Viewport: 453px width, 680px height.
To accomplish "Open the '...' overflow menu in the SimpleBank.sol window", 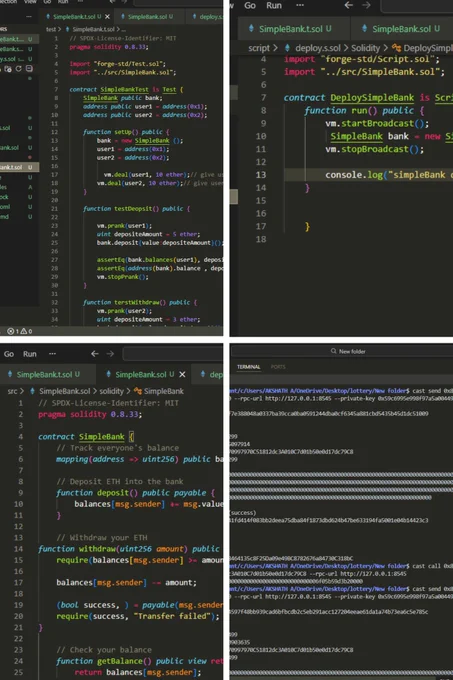I will (x=52, y=354).
